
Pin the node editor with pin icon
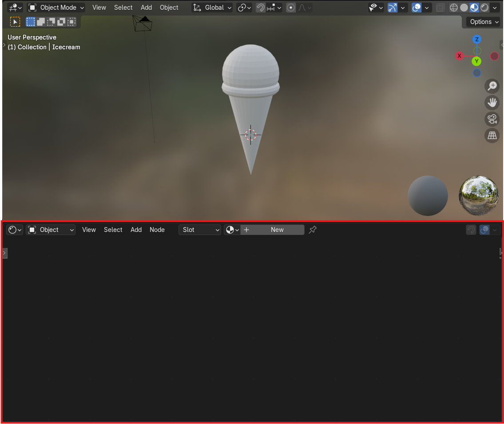(313, 230)
